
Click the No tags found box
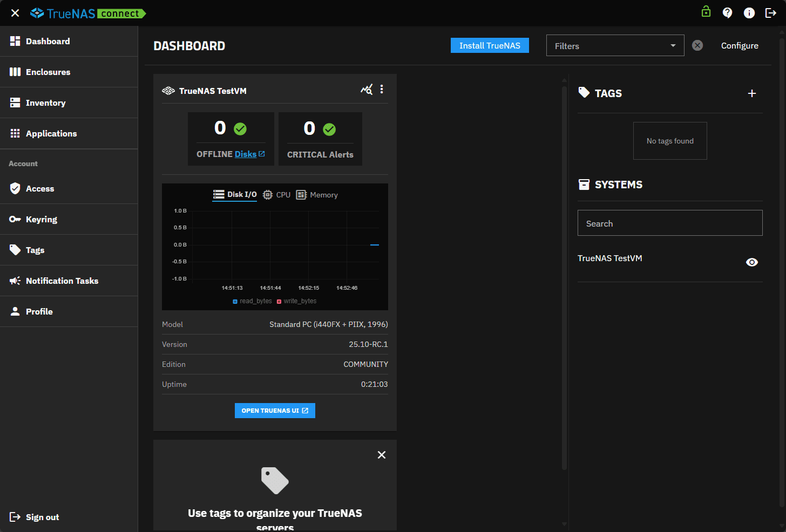670,141
